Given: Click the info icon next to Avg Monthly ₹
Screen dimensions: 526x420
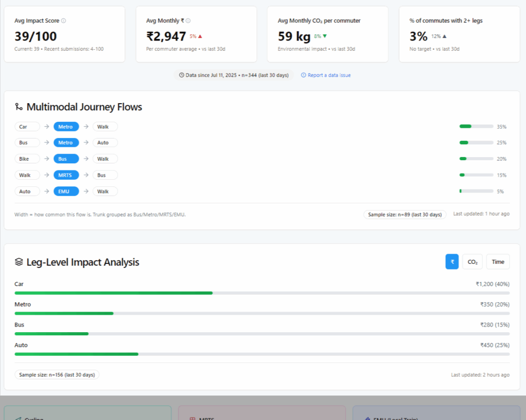Looking at the screenshot, I should point(188,21).
